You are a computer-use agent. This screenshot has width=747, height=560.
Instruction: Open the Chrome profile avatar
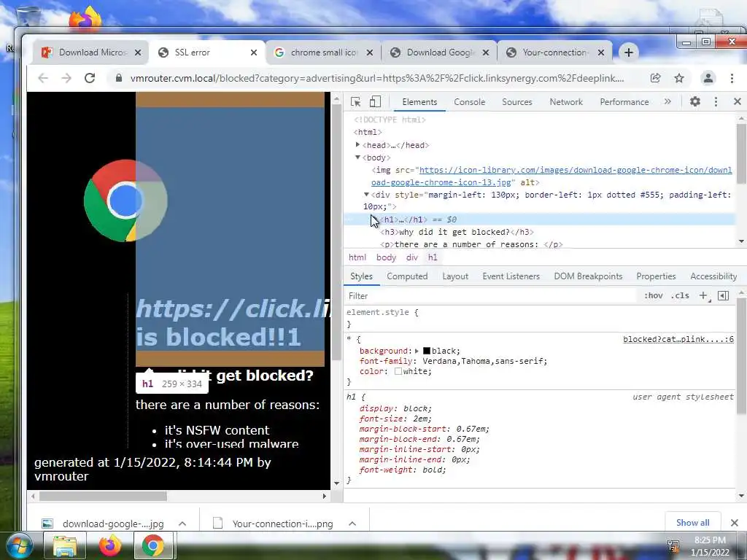708,78
